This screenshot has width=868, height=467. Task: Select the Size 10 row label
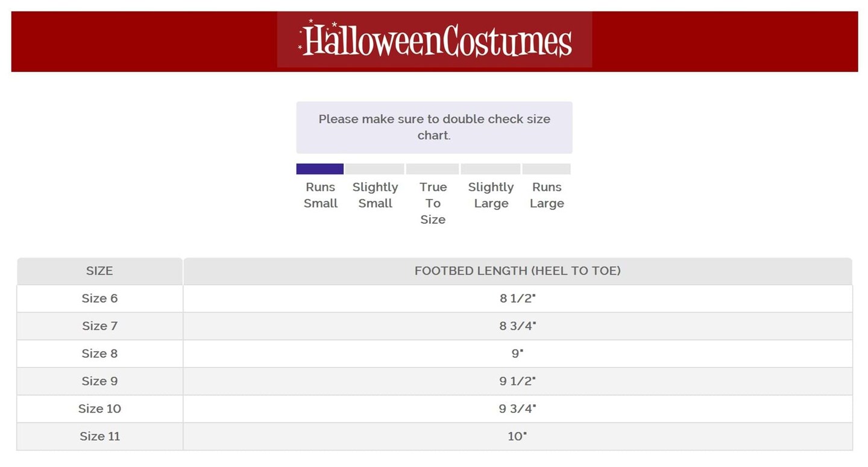[99, 409]
